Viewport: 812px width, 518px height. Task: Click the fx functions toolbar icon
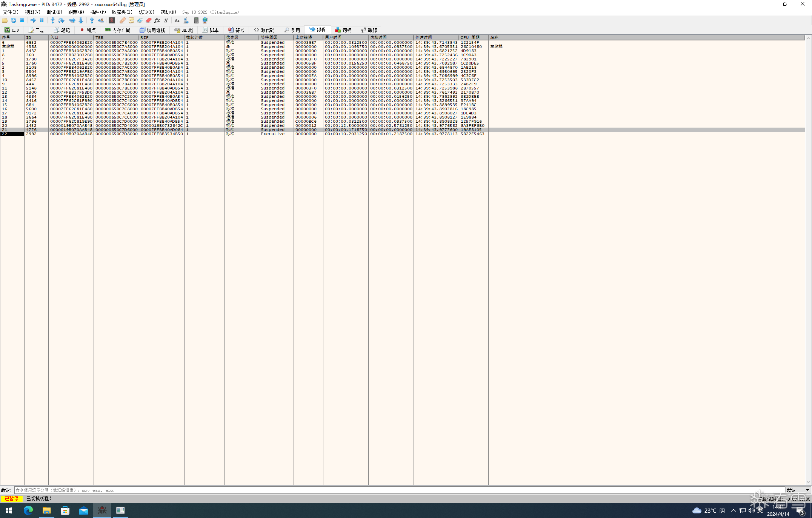157,20
